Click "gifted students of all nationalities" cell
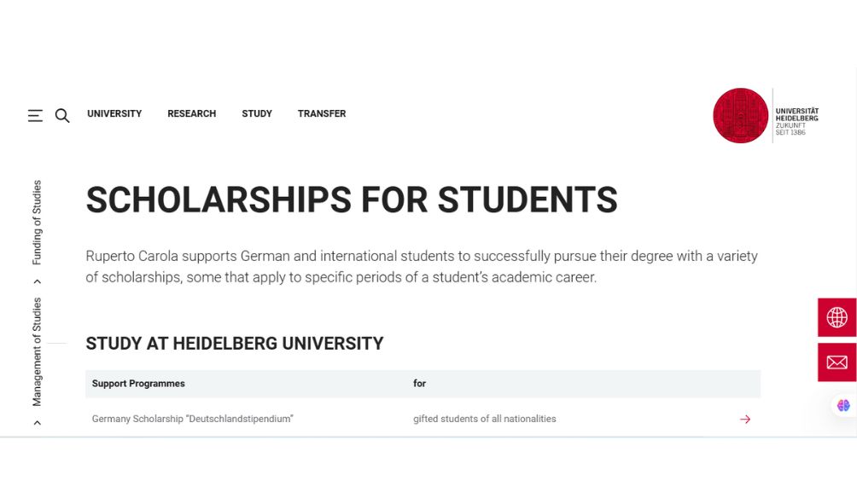 click(x=484, y=419)
